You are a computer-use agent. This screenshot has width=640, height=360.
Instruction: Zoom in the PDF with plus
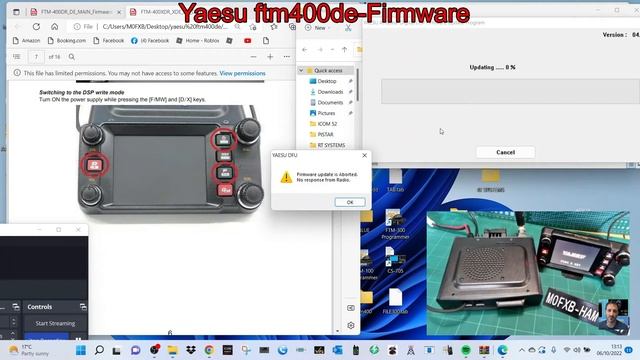point(270,57)
